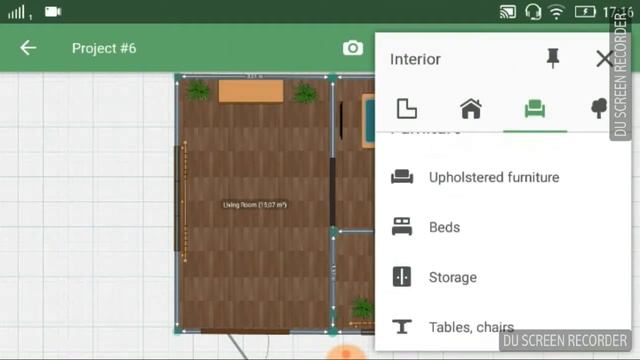Select the left plant in Living Room
Image resolution: width=640 pixels, height=360 pixels.
pos(198,90)
